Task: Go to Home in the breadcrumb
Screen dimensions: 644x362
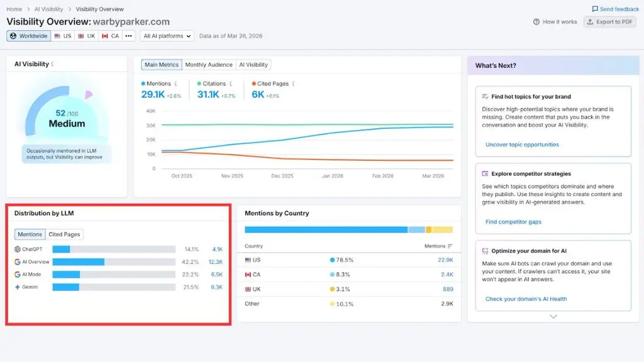Action: [x=14, y=9]
